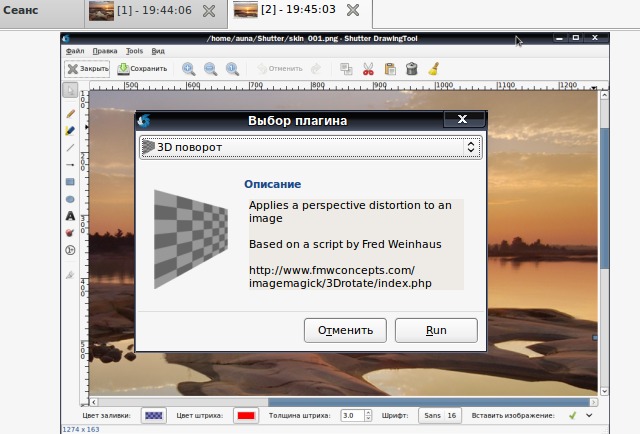Click horizontal scrollbar left arrow
This screenshot has width=640, height=434.
coord(93,402)
